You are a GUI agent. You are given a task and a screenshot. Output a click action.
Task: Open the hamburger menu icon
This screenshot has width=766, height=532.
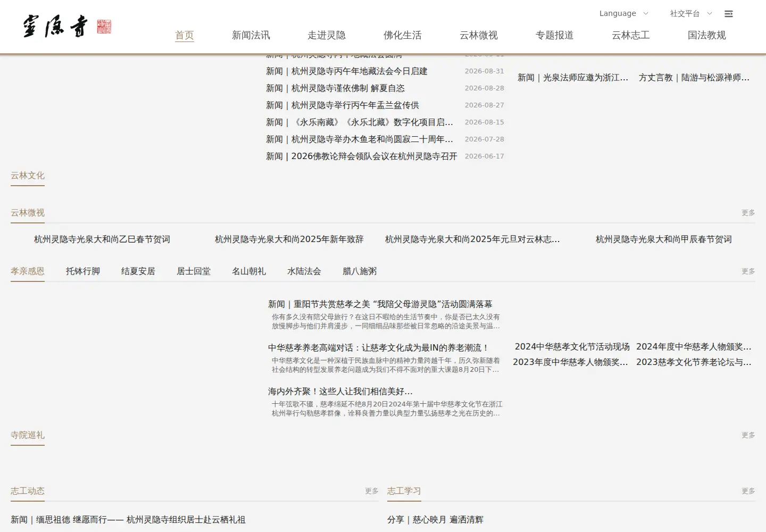pos(729,14)
